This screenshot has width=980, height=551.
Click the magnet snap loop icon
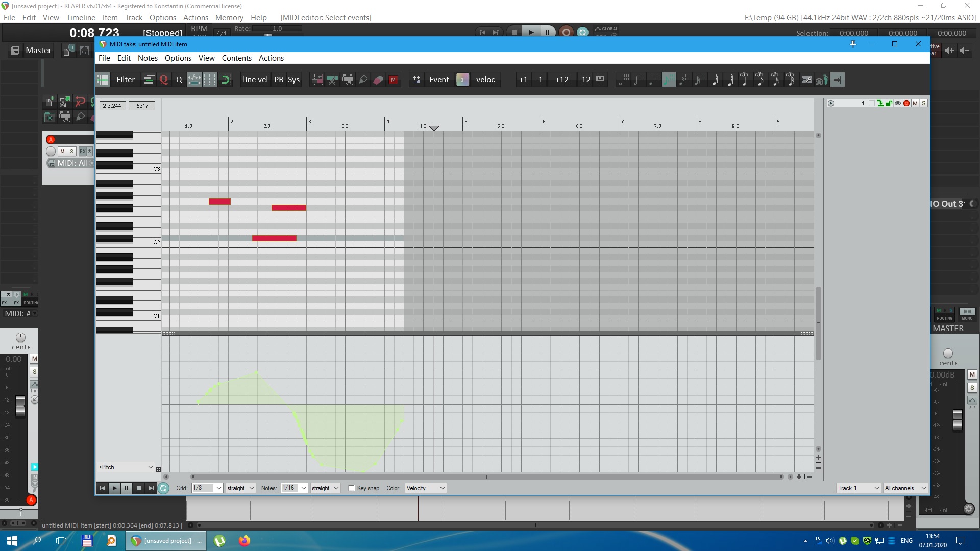click(x=225, y=80)
